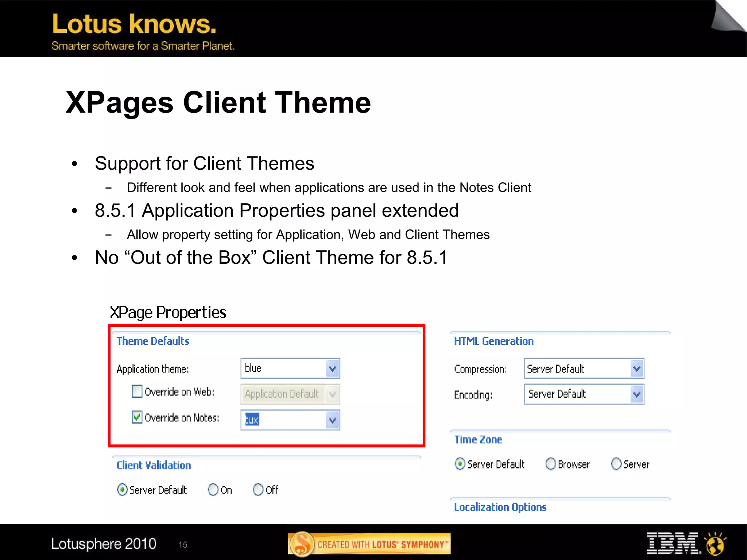The height and width of the screenshot is (560, 747).
Task: Click 'No Out of the Box Client Theme' bullet
Action: [271, 257]
